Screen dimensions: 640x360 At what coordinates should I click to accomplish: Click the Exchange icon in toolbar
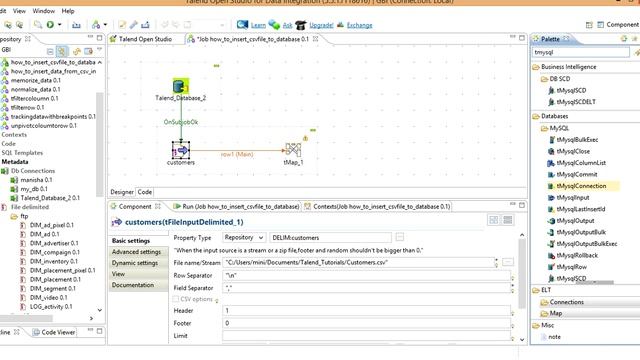click(340, 25)
